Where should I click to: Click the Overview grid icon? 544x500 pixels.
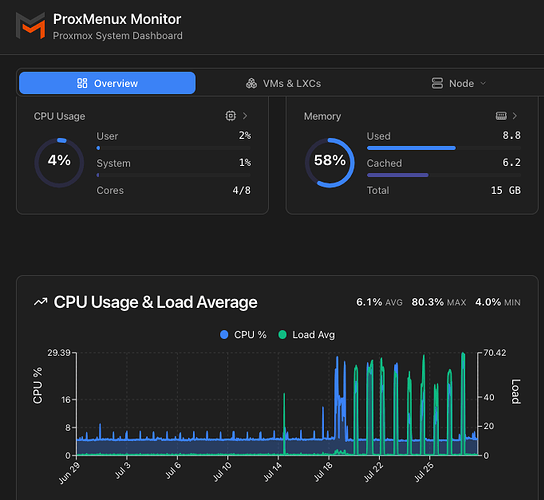[82, 83]
